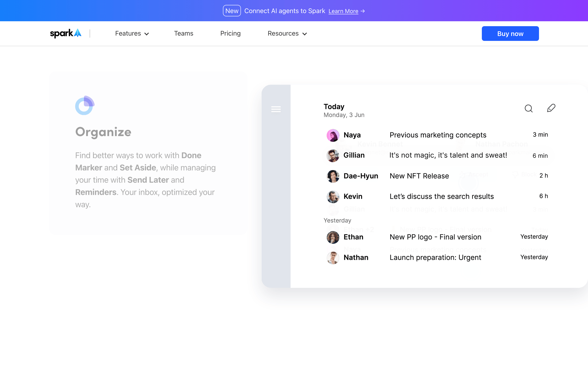
Task: Click Gillian's avatar
Action: [x=333, y=156]
